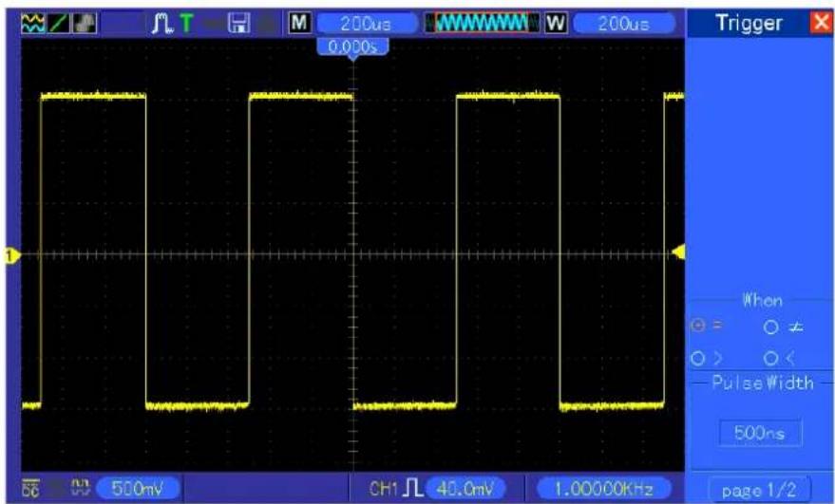Select the not-equal condition radio button
The image size is (835, 504).
click(x=770, y=327)
